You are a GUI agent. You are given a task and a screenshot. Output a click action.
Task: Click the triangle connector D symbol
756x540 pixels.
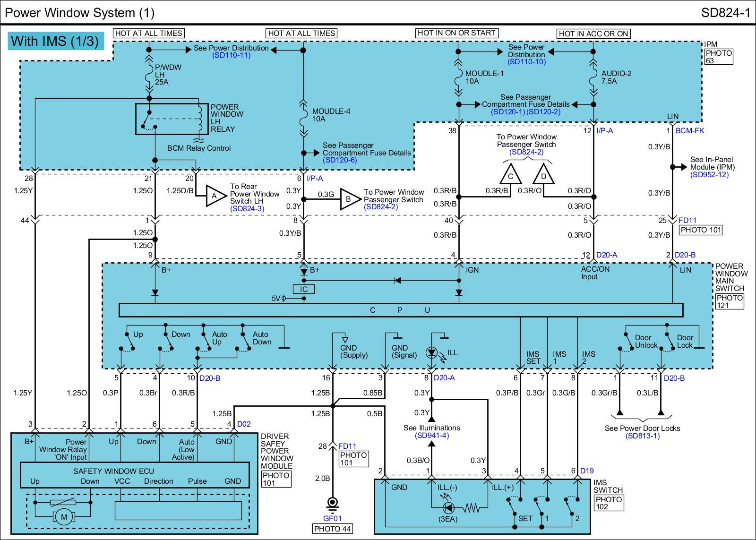click(x=543, y=175)
